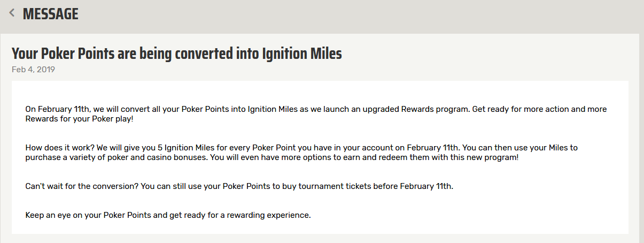The width and height of the screenshot is (644, 243).
Task: Click 'Rewards for your Poker play!' text
Action: click(79, 119)
